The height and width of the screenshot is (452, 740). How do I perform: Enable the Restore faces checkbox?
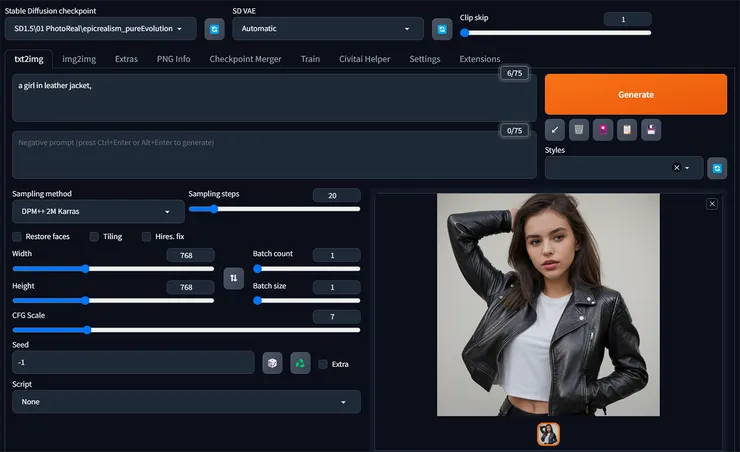pos(17,236)
